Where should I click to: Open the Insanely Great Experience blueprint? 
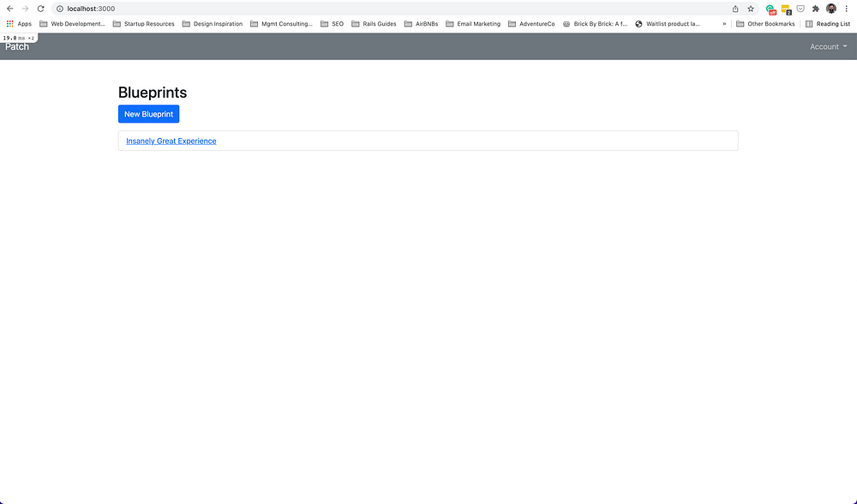(171, 141)
